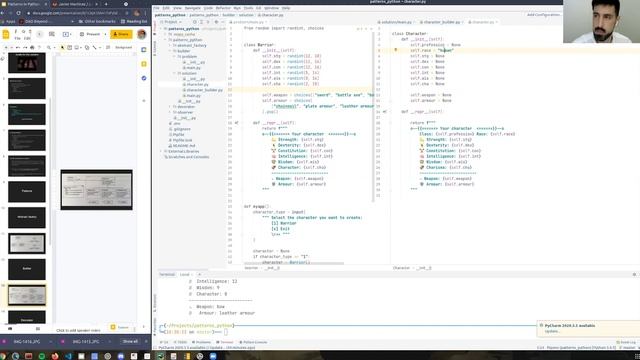640x360 pixels.
Task: Click Add Configuration button
Action: tap(543, 15)
